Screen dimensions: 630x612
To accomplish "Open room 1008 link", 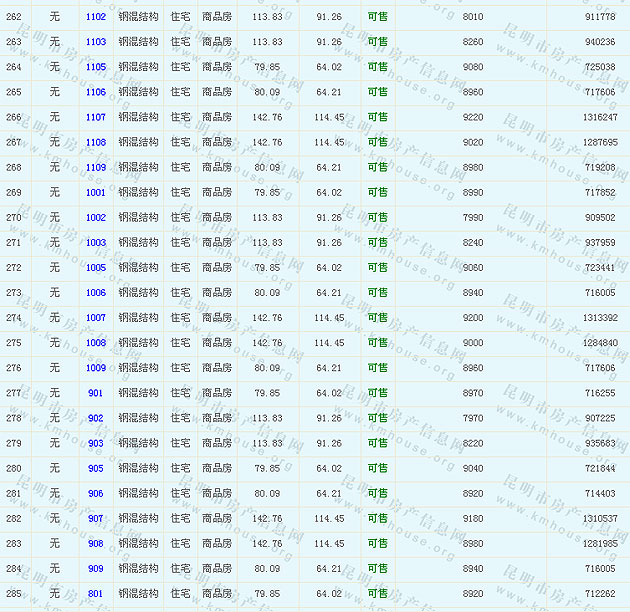I will [96, 343].
